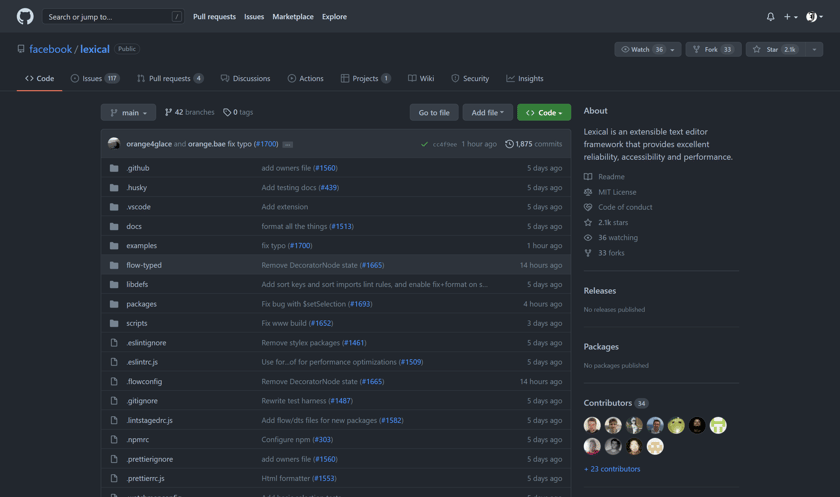Star the lexical repository
This screenshot has height=497, width=840.
tap(775, 49)
